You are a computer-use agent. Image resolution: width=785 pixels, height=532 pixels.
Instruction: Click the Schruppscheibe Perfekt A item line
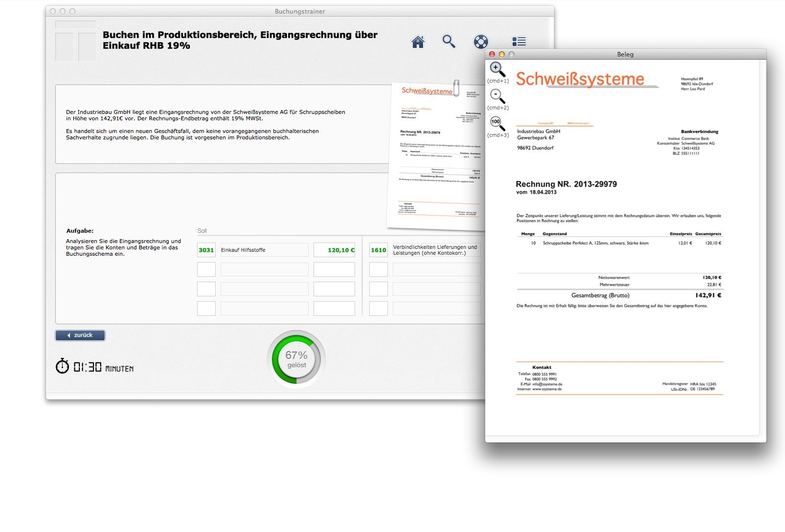[595, 243]
